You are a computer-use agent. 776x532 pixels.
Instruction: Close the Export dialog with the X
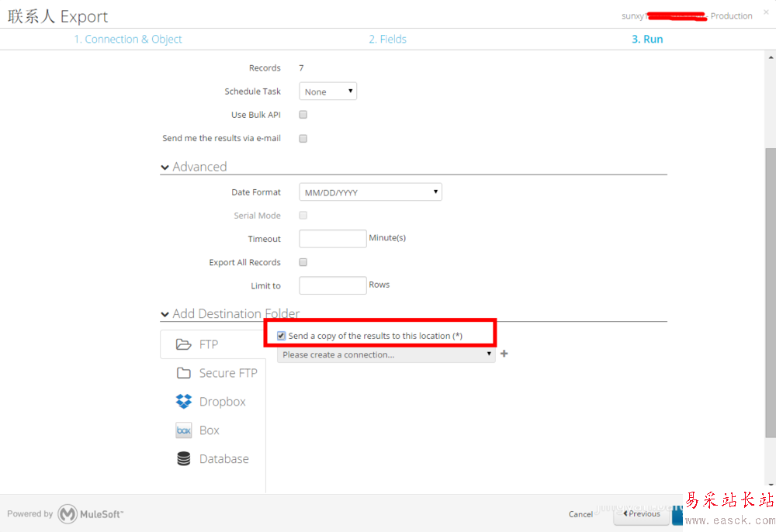[766, 12]
